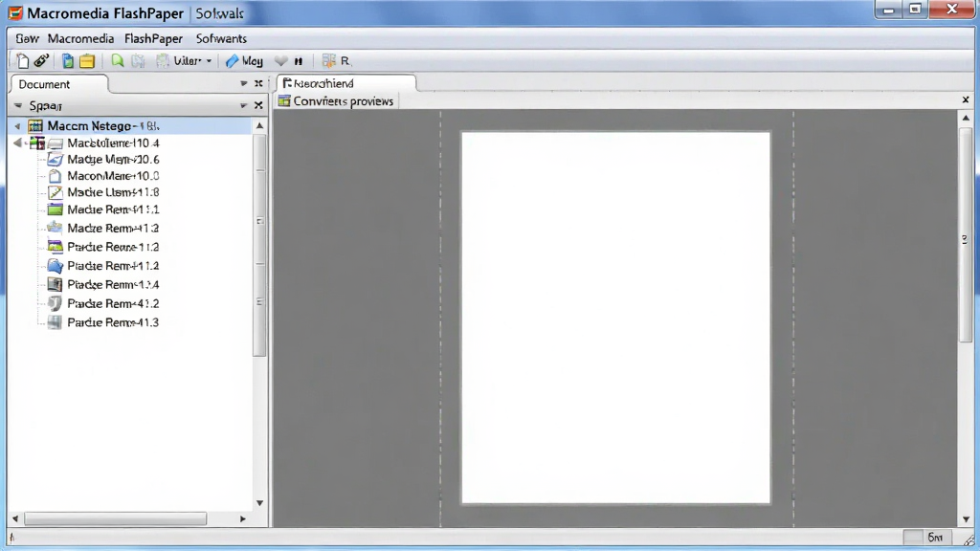Image resolution: width=980 pixels, height=551 pixels.
Task: Click the white page preview
Action: 615,318
